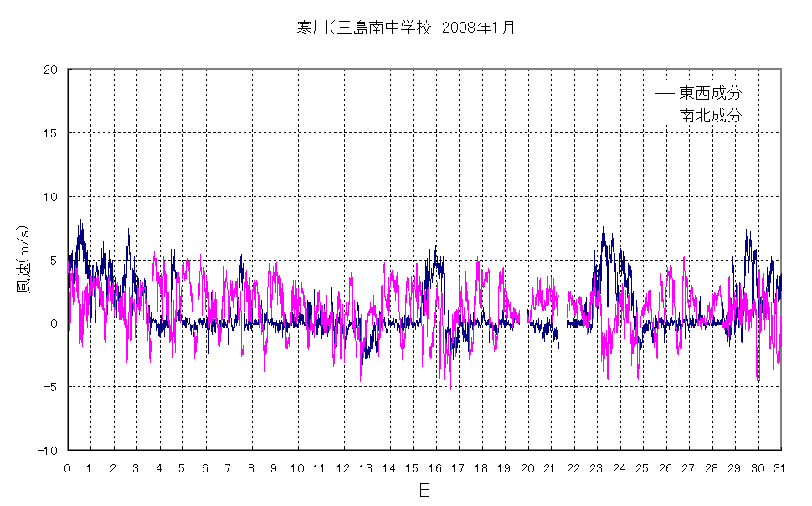Choose the x-axis day label 27
The width and height of the screenshot is (812, 506).
tap(688, 468)
